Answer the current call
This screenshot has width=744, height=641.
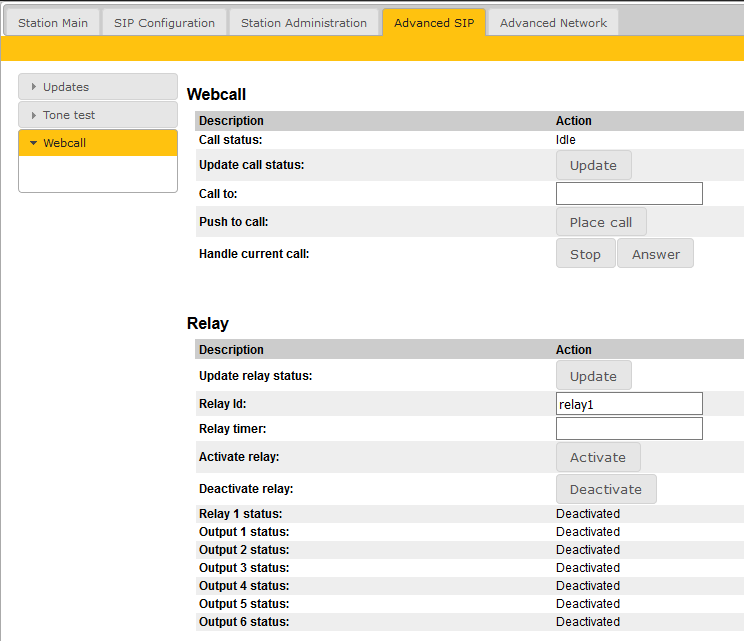(655, 254)
